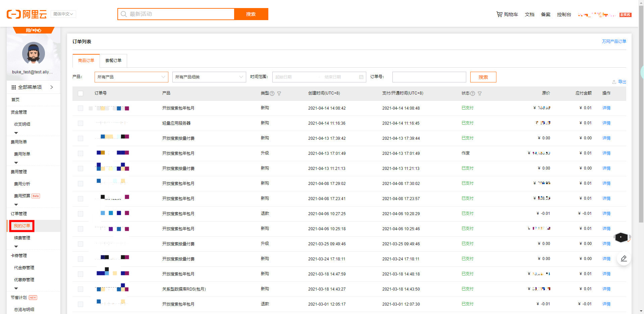This screenshot has height=314, width=644.
Task: Click the orange 搜索 button in header
Action: pos(251,14)
